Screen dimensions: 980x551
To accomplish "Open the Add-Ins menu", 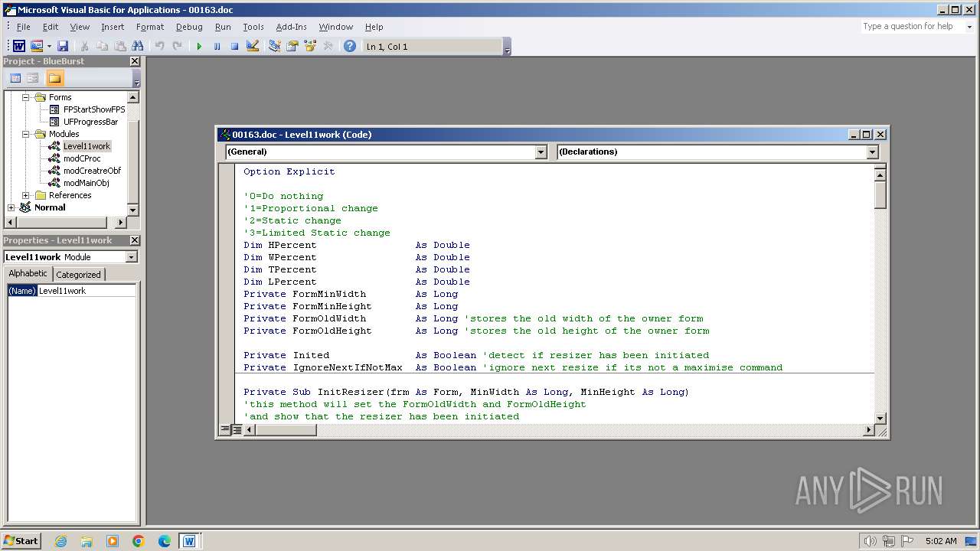I will pos(291,27).
